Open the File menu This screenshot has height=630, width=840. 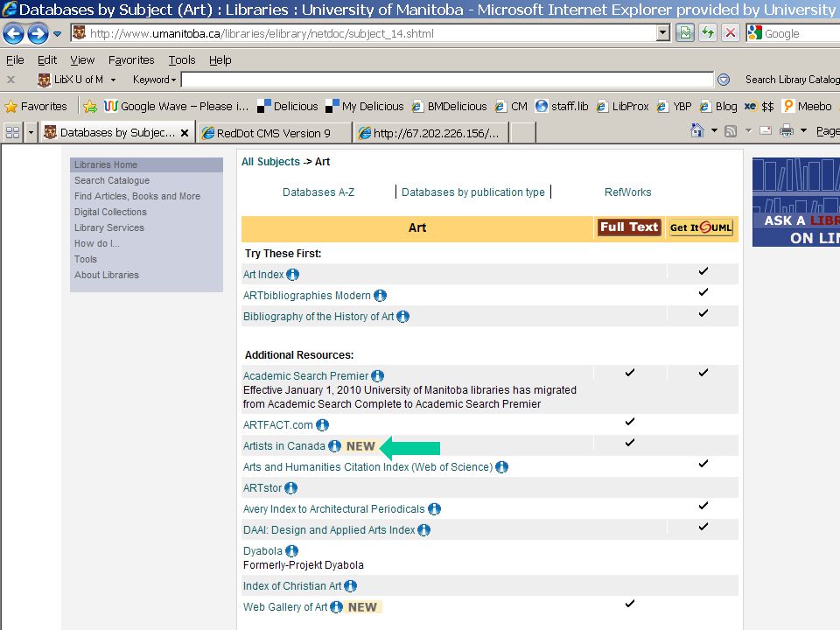tap(15, 60)
